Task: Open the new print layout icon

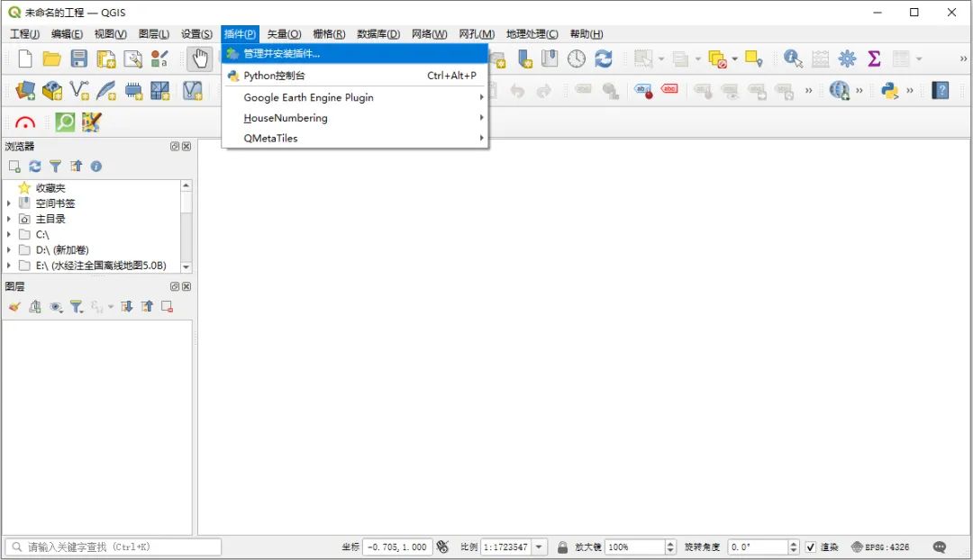Action: pos(106,59)
